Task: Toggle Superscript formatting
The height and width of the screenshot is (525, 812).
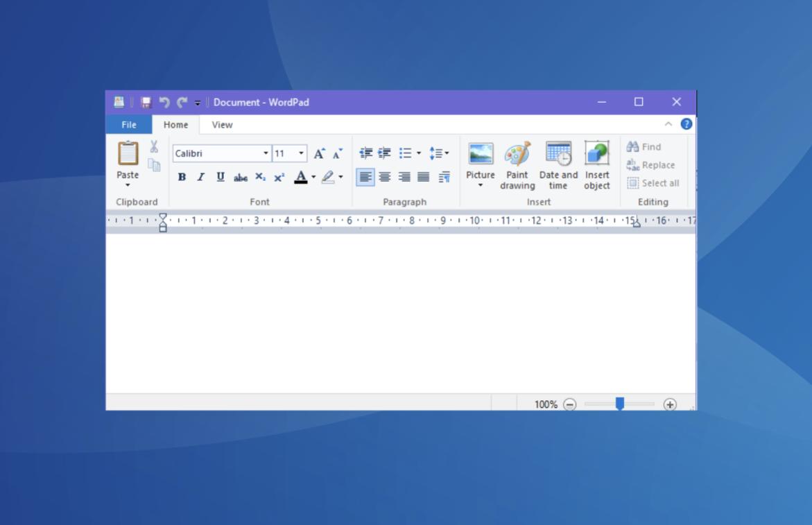Action: (279, 178)
